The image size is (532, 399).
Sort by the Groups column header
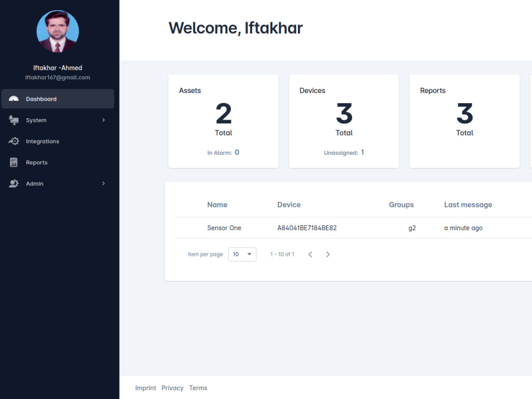point(401,205)
